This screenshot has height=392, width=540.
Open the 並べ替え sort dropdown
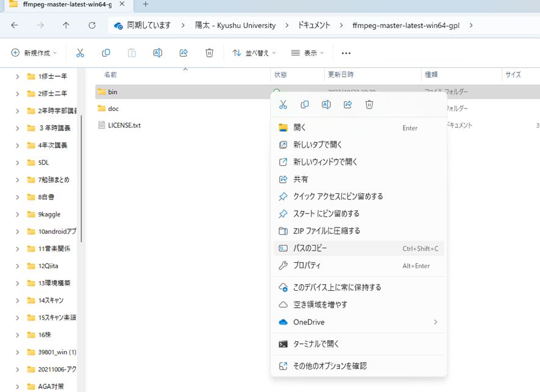(x=254, y=53)
